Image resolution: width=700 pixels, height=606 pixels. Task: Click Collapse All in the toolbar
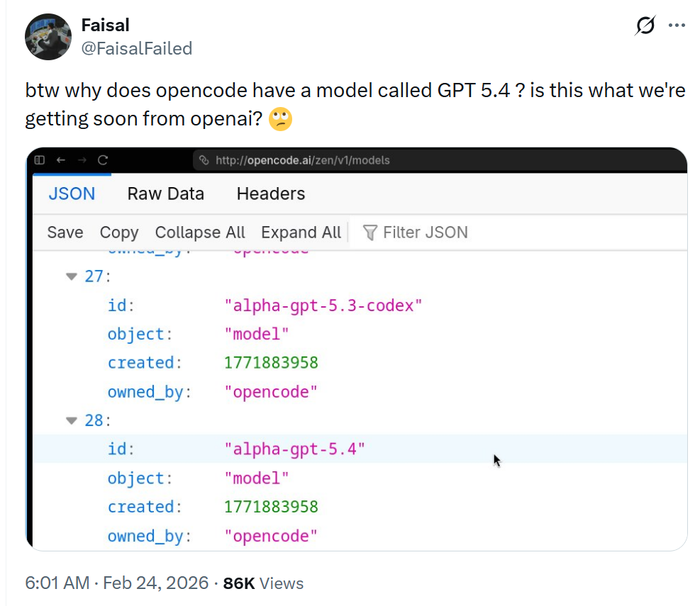tap(199, 232)
